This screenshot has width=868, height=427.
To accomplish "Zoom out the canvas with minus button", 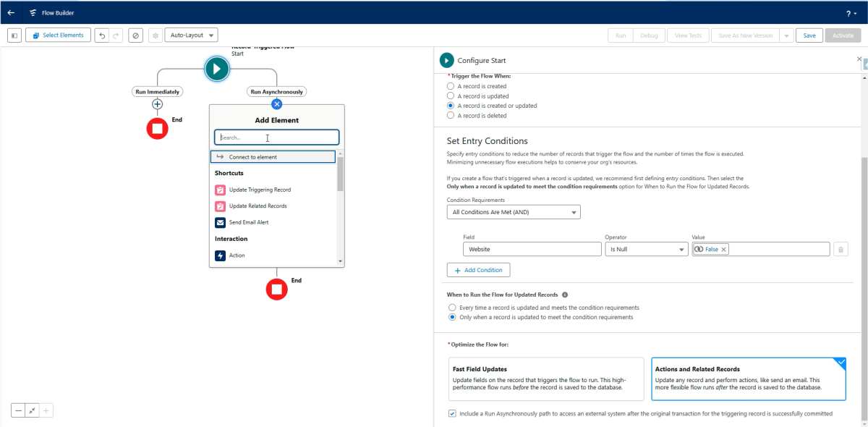I will pyautogui.click(x=19, y=410).
